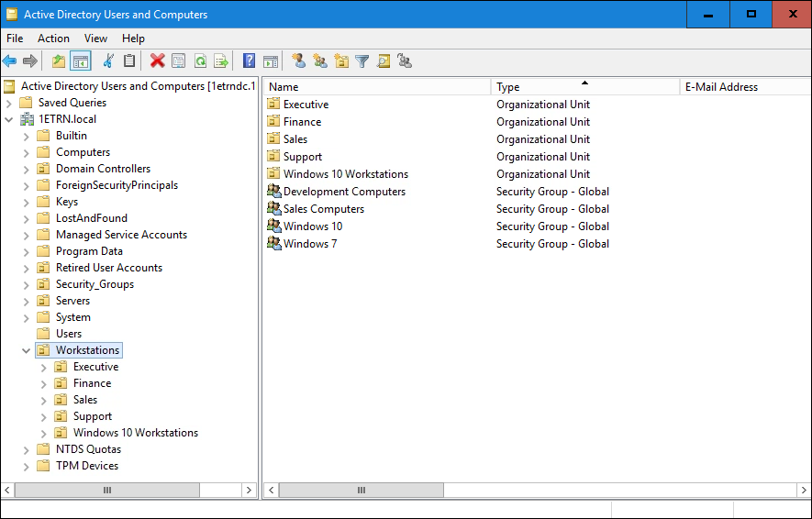Image resolution: width=812 pixels, height=519 pixels.
Task: Select Retired User Accounts in tree
Action: click(x=108, y=268)
